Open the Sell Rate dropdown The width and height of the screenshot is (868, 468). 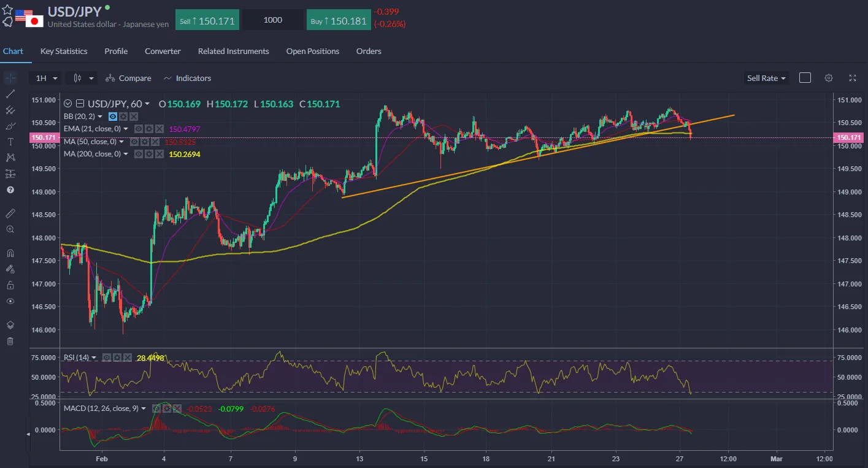pyautogui.click(x=766, y=78)
